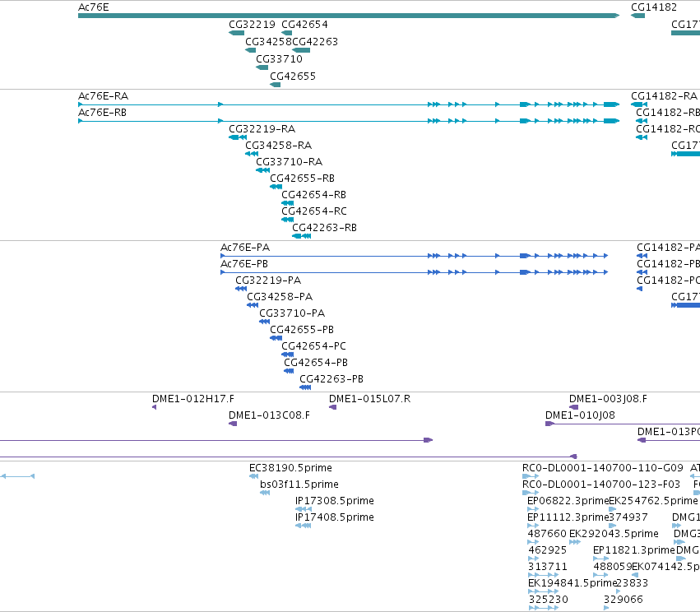
Task: Click EST EP11112.3prime
Action: 533,526
